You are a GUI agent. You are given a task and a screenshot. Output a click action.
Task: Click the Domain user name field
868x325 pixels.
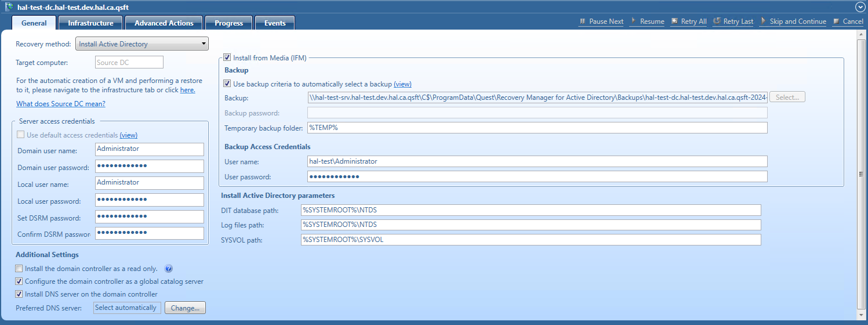[x=150, y=150]
